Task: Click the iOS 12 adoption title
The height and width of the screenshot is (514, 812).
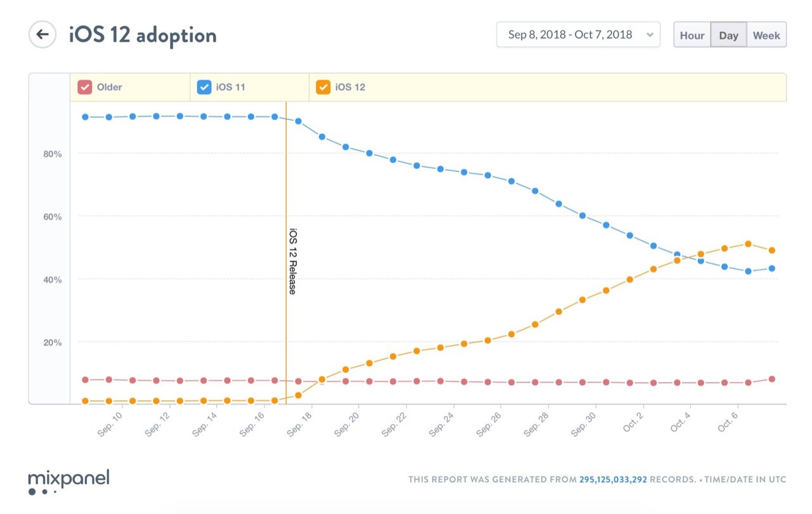Action: 143,34
